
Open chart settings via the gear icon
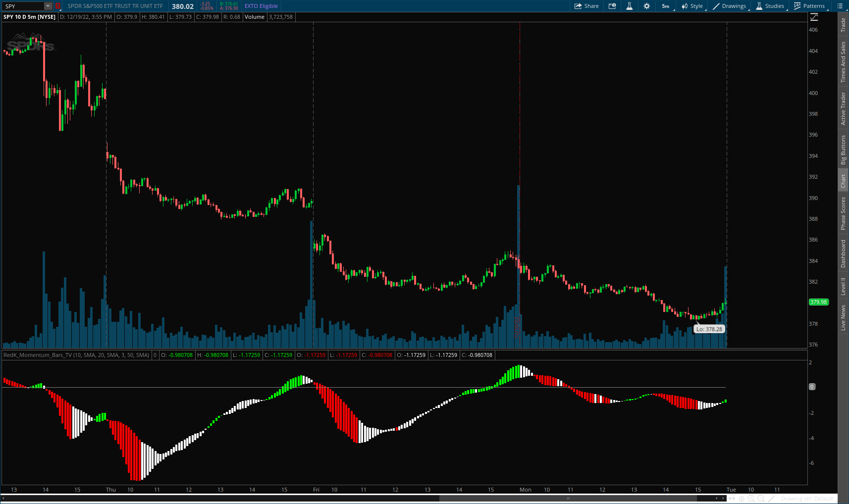tap(647, 6)
